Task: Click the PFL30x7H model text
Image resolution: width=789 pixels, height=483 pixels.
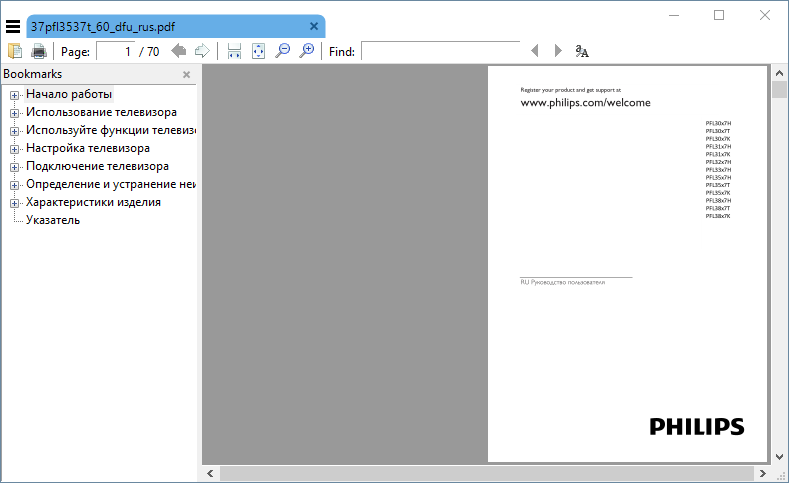Action: 718,123
